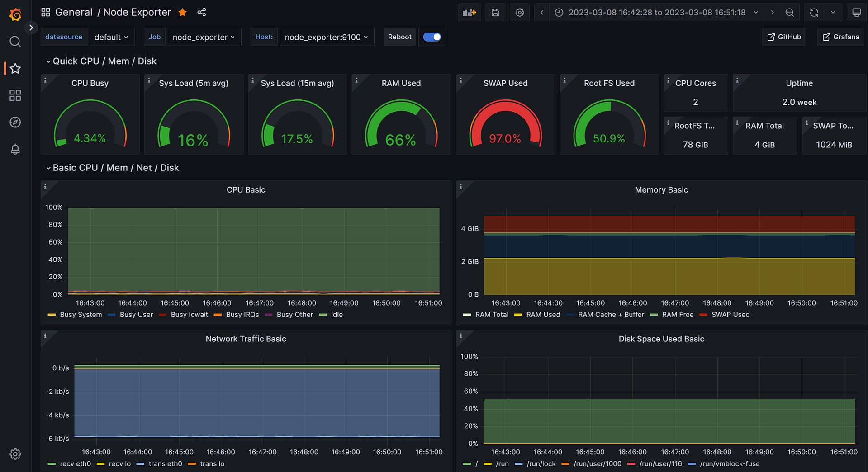Screen dimensions: 868x472
Task: Refresh the dashboard
Action: point(814,13)
